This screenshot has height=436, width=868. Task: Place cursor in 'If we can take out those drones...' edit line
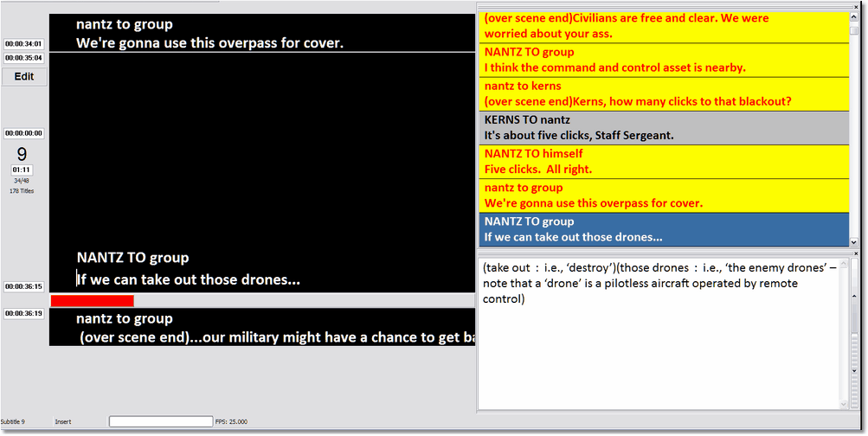pyautogui.click(x=188, y=279)
